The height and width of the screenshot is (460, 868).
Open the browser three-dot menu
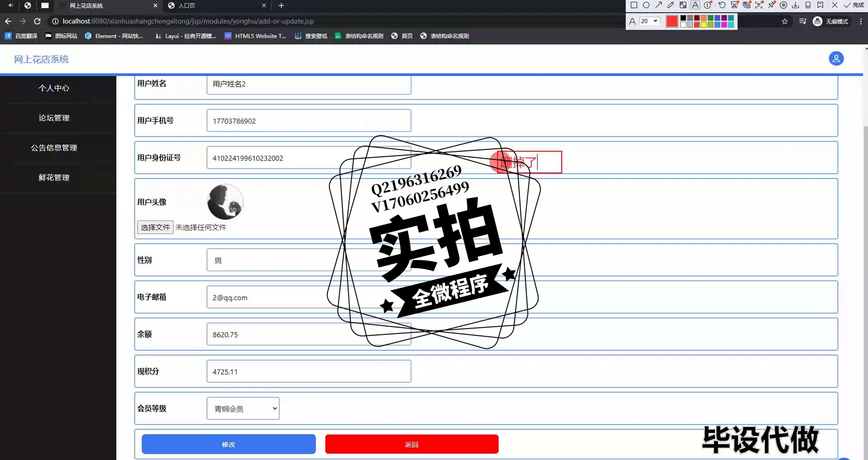click(x=861, y=21)
